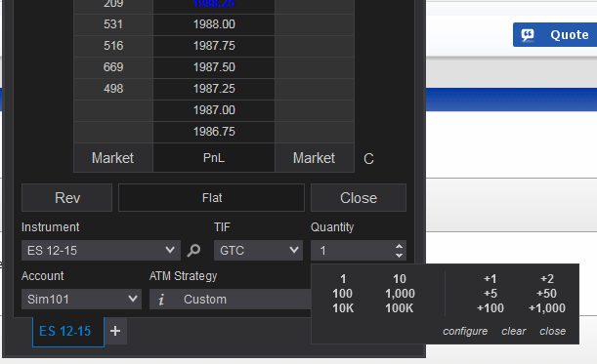Set quantity preset to 10
Image resolution: width=597 pixels, height=364 pixels.
[400, 279]
